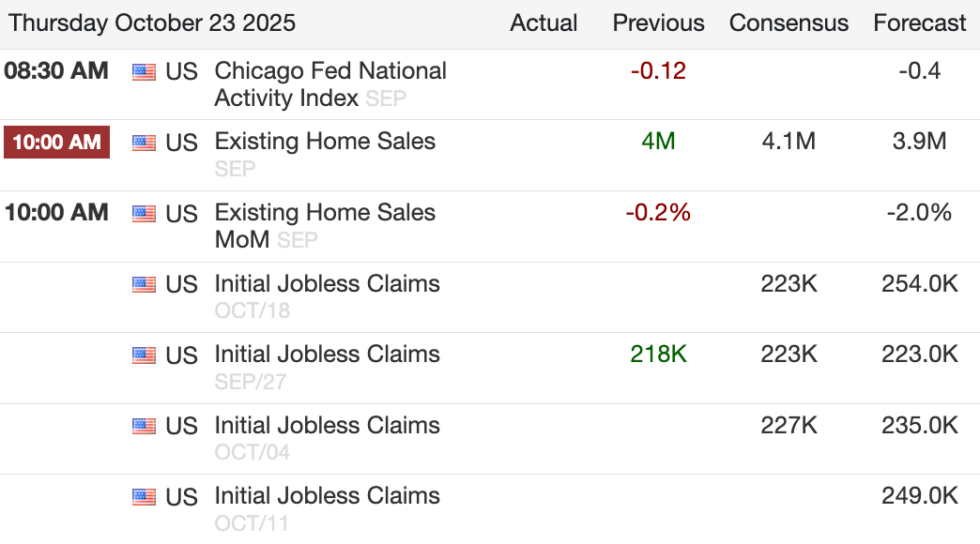This screenshot has width=980, height=544.
Task: Click the green 218K previous value
Action: [x=658, y=355]
